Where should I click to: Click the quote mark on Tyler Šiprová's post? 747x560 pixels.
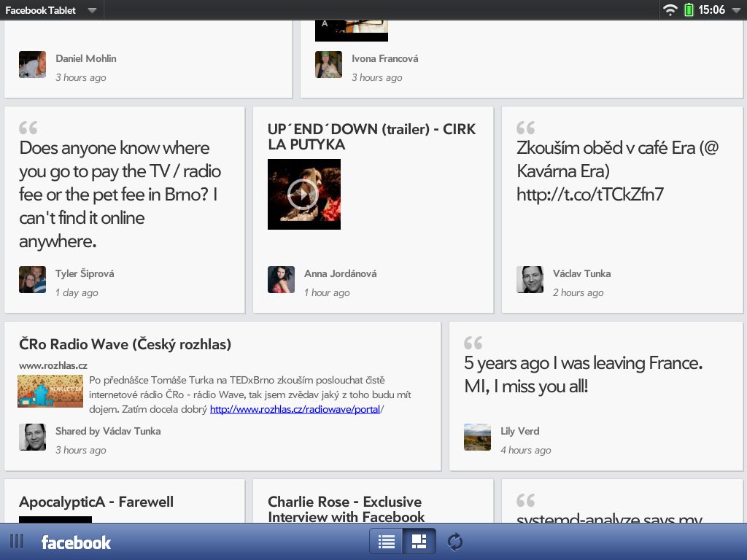(28, 128)
